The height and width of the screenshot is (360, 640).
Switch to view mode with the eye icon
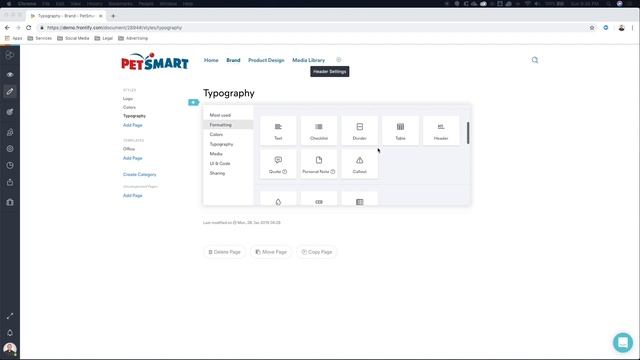(x=10, y=75)
